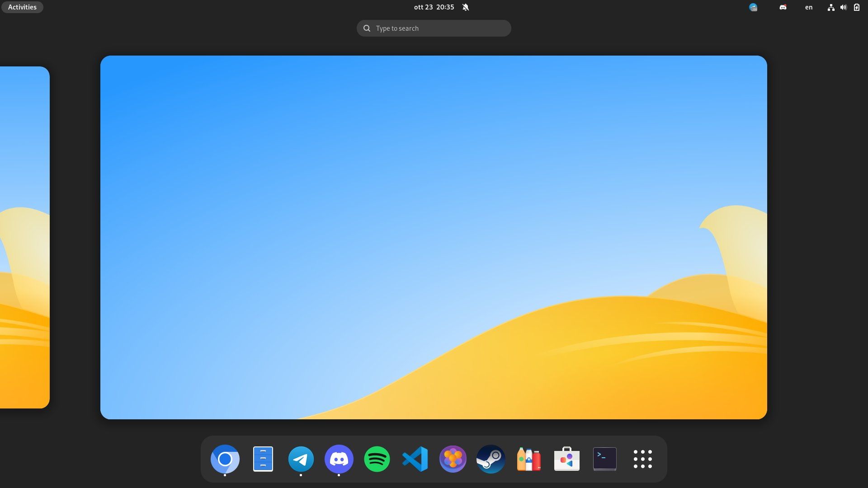Open Discord tray icon menu
Image resolution: width=868 pixels, height=488 pixels.
tap(783, 7)
